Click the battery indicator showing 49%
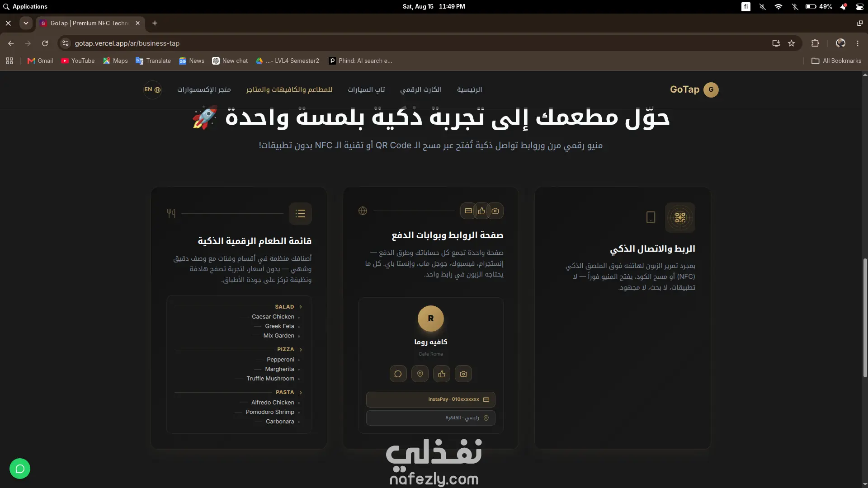Viewport: 868px width, 488px height. [819, 7]
